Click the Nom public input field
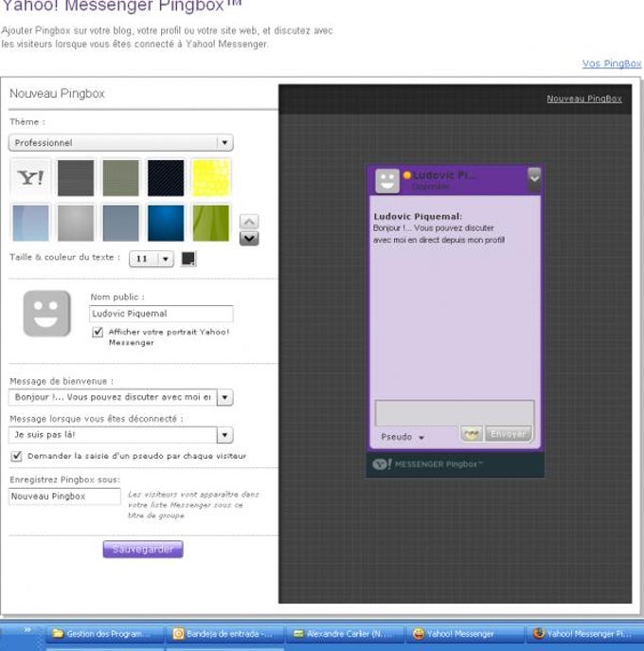 click(161, 314)
